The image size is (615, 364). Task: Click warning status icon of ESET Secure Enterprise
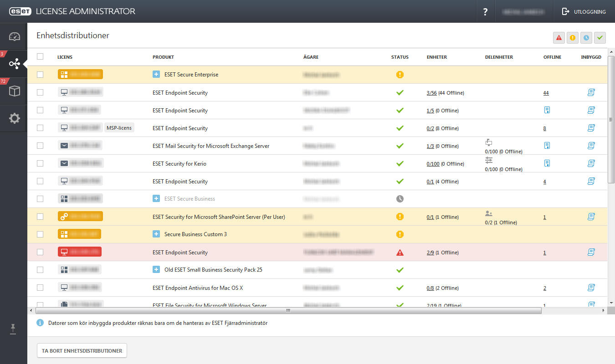point(400,75)
